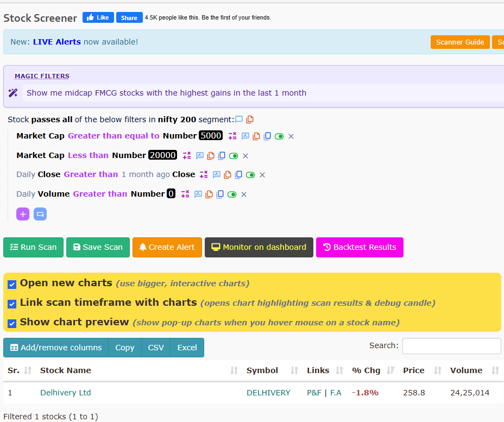Click the copy icon beside segment label
Image resolution: width=504 pixels, height=422 pixels.
tap(250, 119)
